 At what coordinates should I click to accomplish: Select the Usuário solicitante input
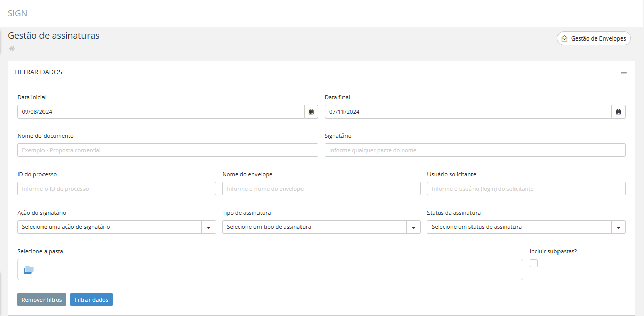click(526, 189)
